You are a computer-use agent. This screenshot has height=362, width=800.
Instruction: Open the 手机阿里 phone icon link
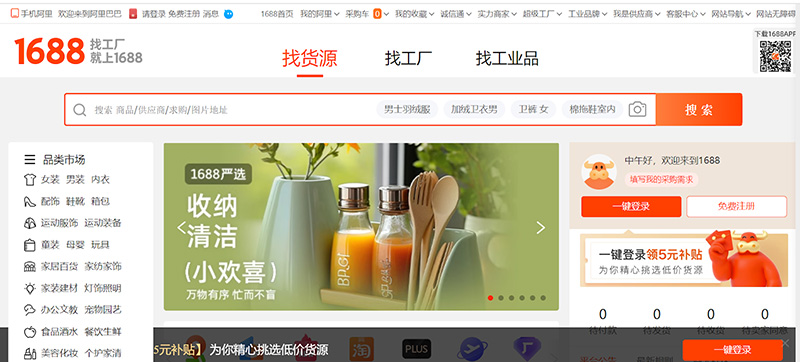(15, 14)
